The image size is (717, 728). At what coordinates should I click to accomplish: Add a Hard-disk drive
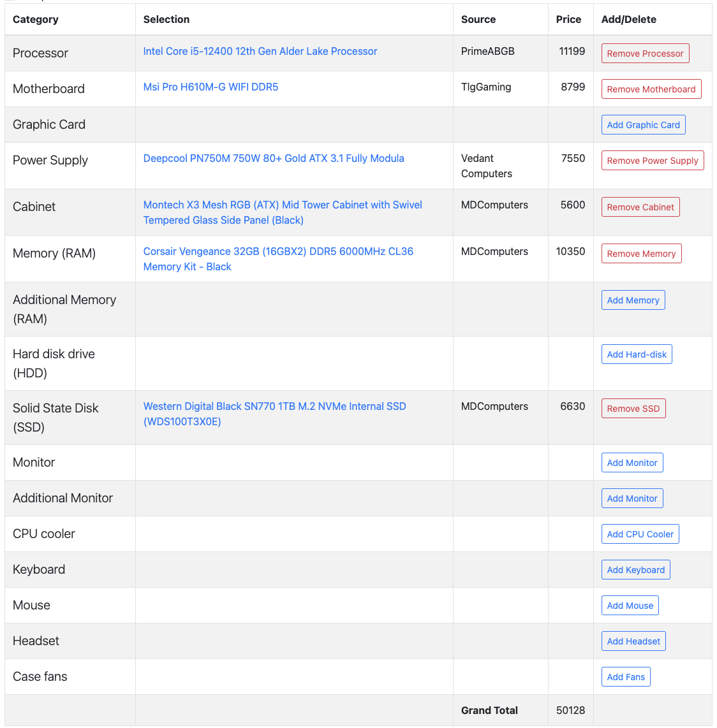pyautogui.click(x=637, y=354)
